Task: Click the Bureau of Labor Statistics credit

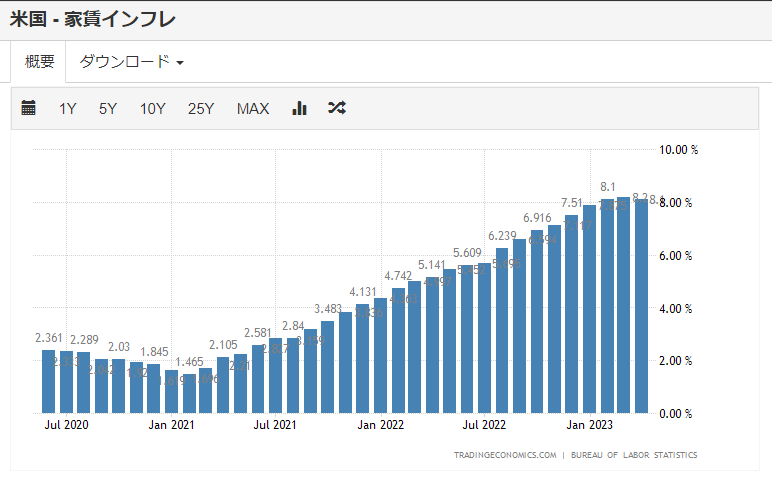Action: [634, 455]
